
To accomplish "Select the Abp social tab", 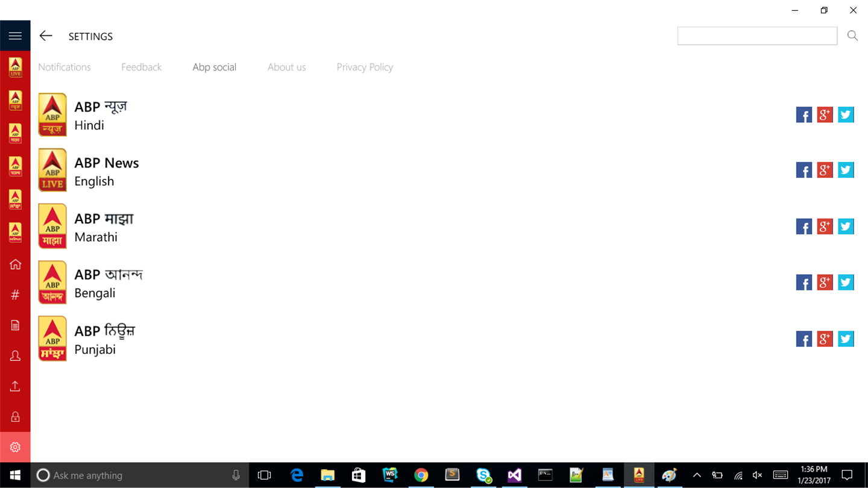I will point(214,67).
